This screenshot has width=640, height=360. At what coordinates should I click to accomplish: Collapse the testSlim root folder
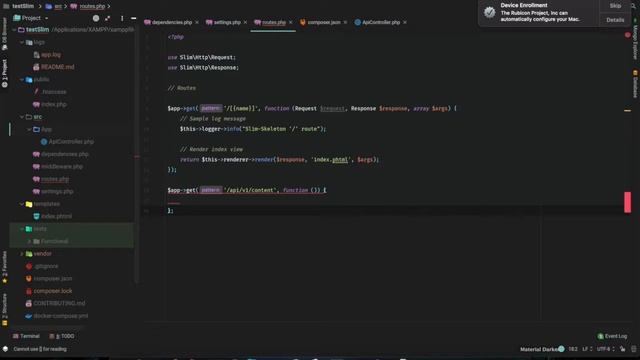(14, 30)
